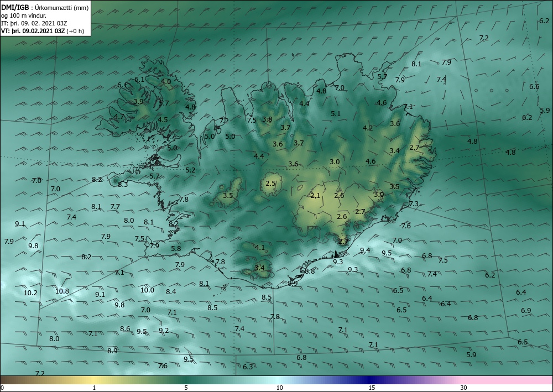Click the color scale label 1
The image size is (553, 392).
[94, 388]
